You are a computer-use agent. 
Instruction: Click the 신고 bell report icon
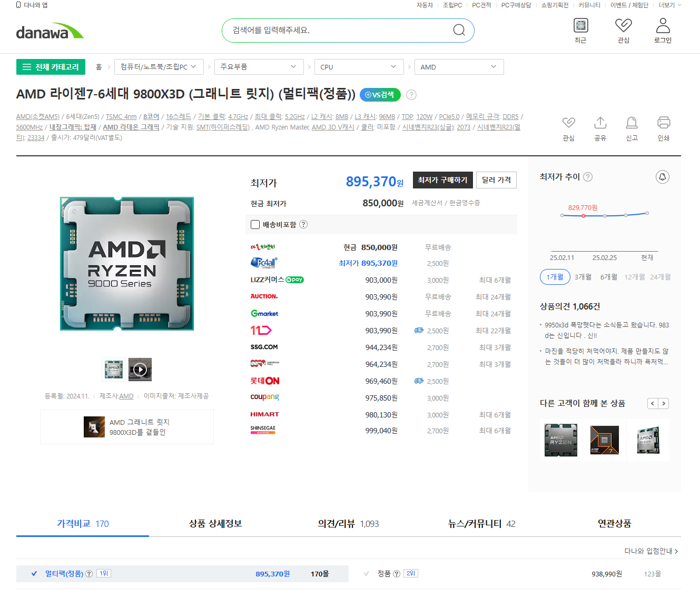632,123
